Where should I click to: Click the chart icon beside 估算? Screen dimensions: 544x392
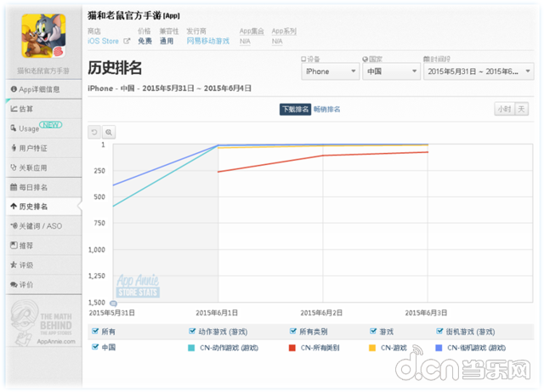point(14,109)
